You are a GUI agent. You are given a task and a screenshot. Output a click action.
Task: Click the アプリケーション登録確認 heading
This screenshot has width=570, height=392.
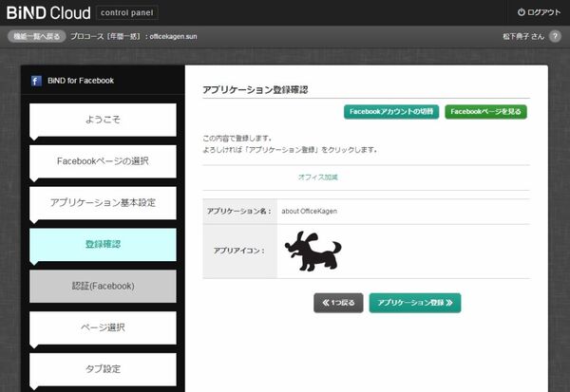tap(256, 90)
